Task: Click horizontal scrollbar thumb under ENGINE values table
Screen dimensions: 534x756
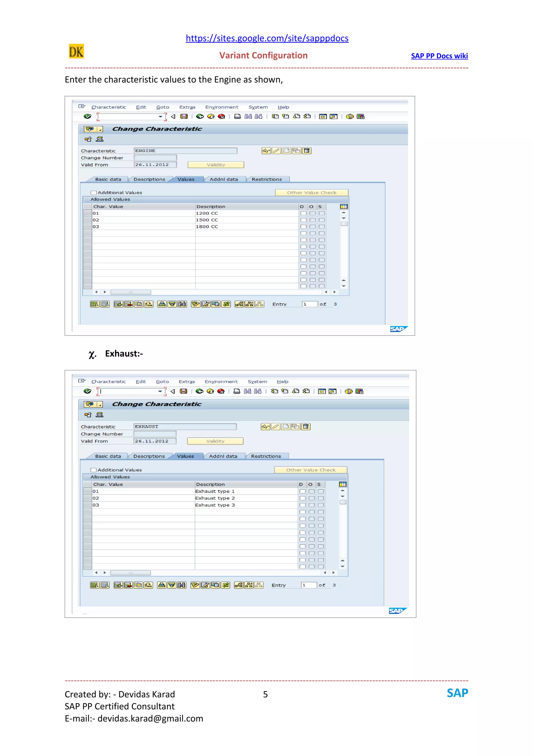Action: 131,292
